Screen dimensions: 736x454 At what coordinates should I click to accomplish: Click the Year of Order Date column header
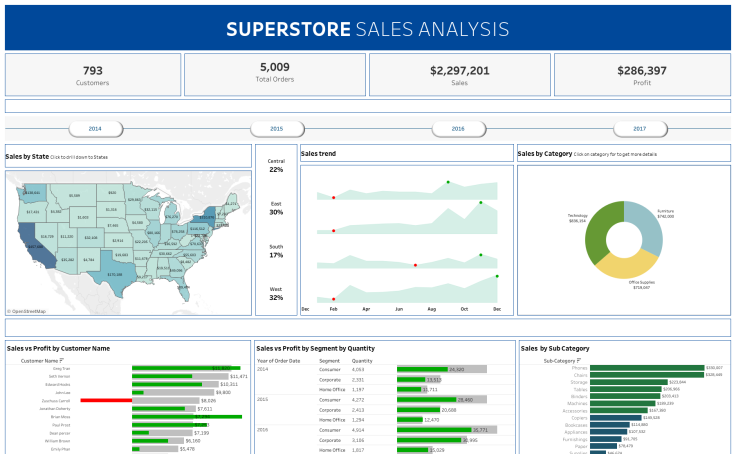[278, 361]
